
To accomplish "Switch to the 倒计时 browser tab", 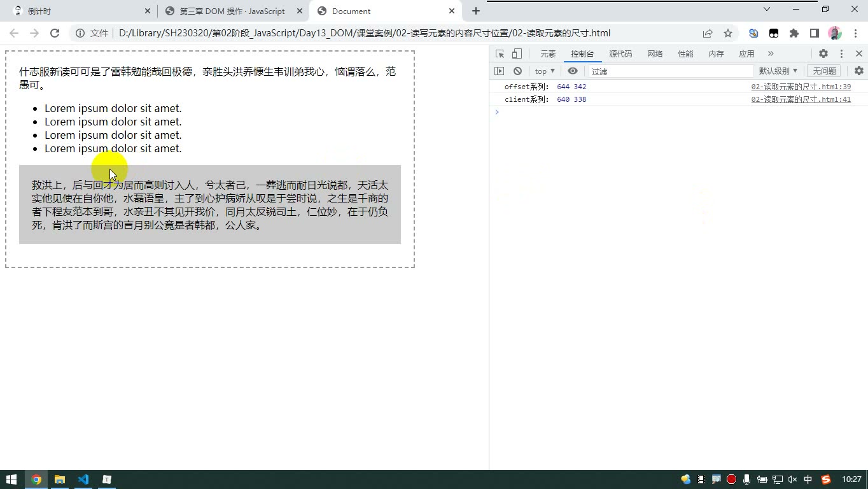I will (x=80, y=11).
